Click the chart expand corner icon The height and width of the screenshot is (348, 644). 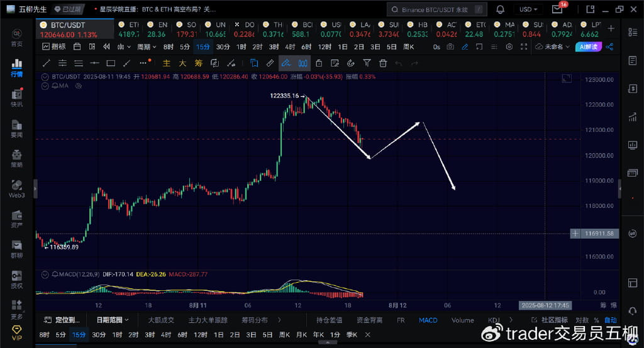[x=567, y=79]
